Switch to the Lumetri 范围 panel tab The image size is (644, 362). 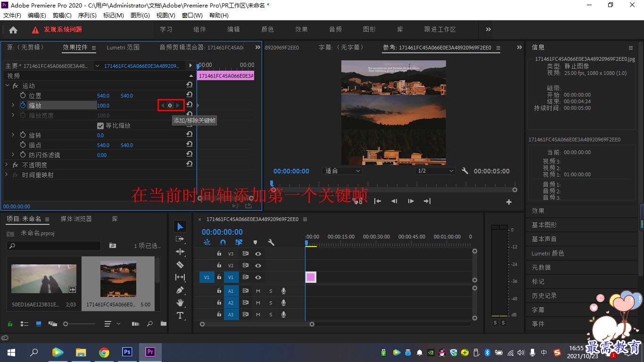(x=123, y=47)
